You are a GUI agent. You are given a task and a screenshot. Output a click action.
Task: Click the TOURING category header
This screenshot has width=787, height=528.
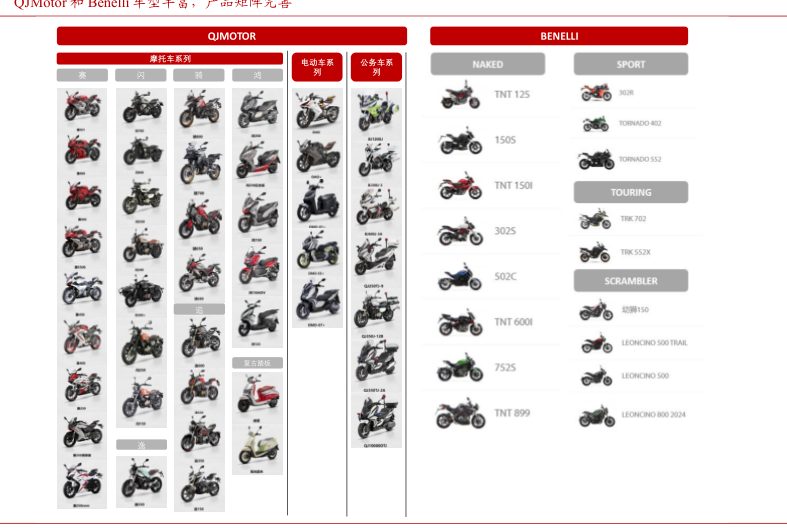tap(630, 192)
